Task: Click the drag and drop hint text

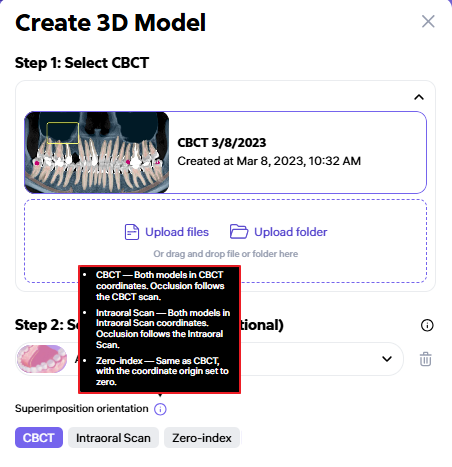Action: [x=226, y=254]
